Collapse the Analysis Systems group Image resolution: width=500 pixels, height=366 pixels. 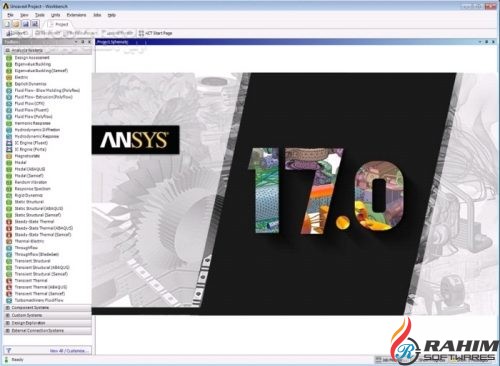pyautogui.click(x=7, y=50)
